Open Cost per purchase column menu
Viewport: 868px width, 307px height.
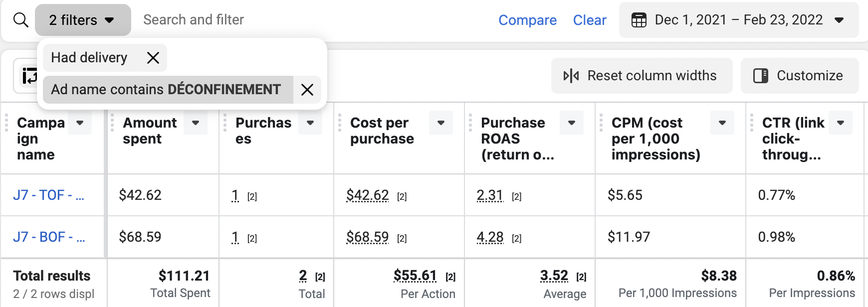[441, 123]
